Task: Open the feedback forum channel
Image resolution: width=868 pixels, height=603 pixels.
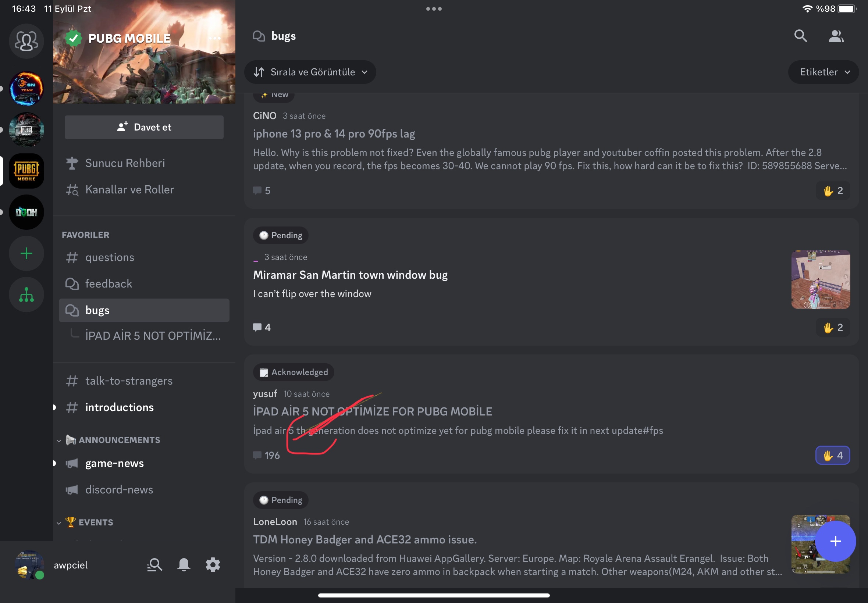Action: click(x=144, y=284)
